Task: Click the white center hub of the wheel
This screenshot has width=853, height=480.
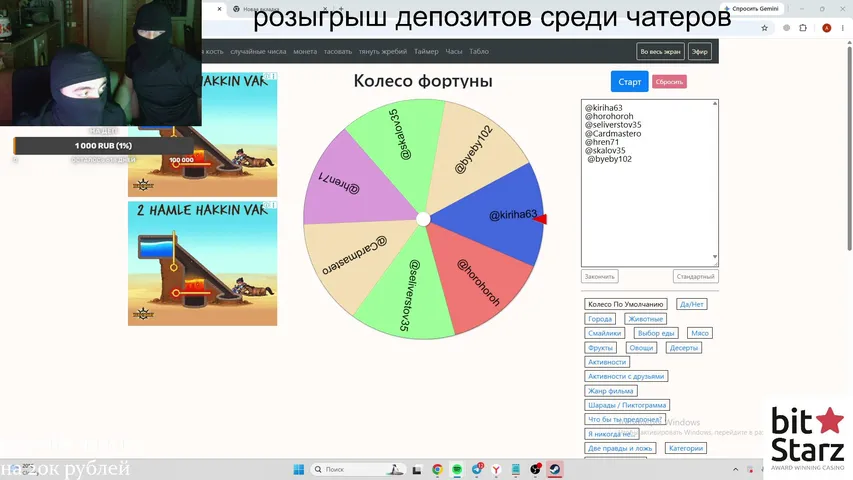Action: [x=423, y=219]
